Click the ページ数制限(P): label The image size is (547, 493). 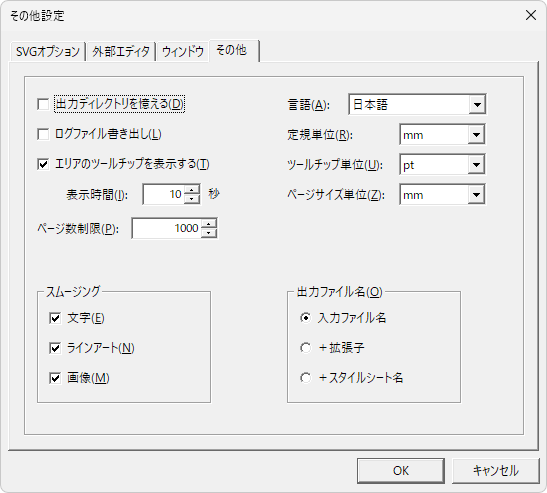point(78,229)
